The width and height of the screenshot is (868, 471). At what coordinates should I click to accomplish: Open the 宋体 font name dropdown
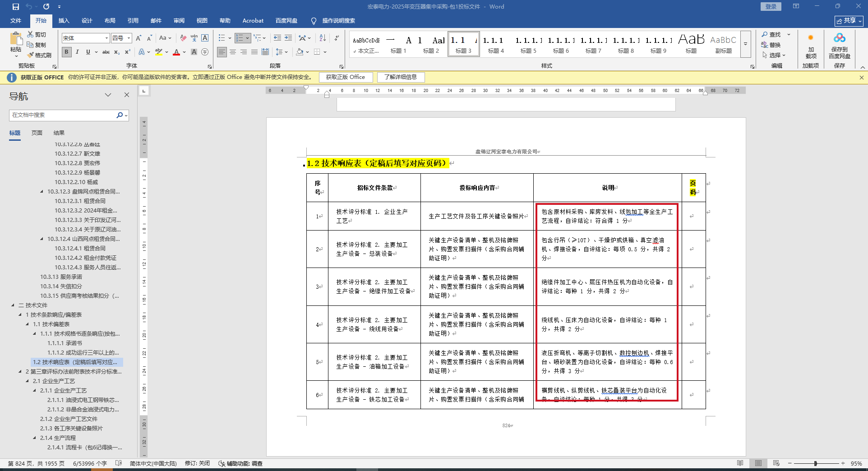[x=107, y=38]
